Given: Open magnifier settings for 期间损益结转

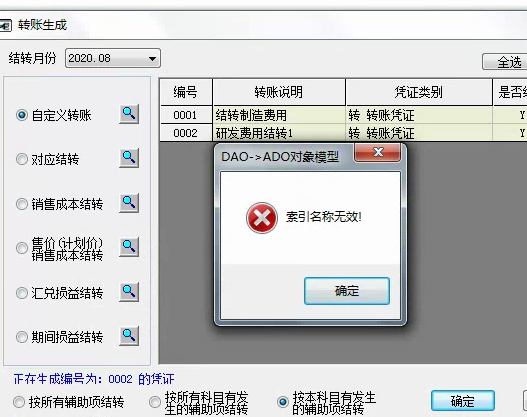Looking at the screenshot, I should [x=129, y=336].
